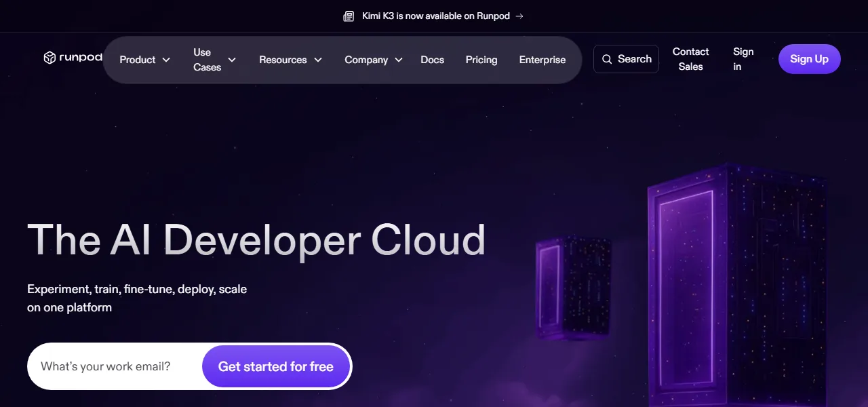Screen dimensions: 868x407
Task: Click the Sign in link
Action: 743,59
